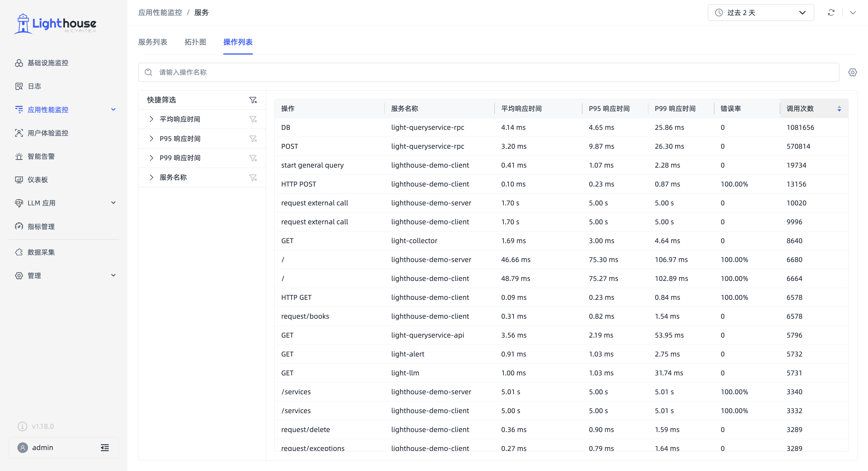Click the v1.18.0 version label
This screenshot has height=471, width=868.
(x=43, y=426)
